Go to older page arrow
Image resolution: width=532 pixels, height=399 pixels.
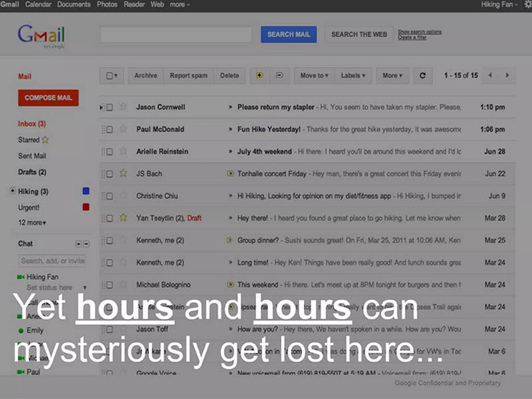coord(507,75)
